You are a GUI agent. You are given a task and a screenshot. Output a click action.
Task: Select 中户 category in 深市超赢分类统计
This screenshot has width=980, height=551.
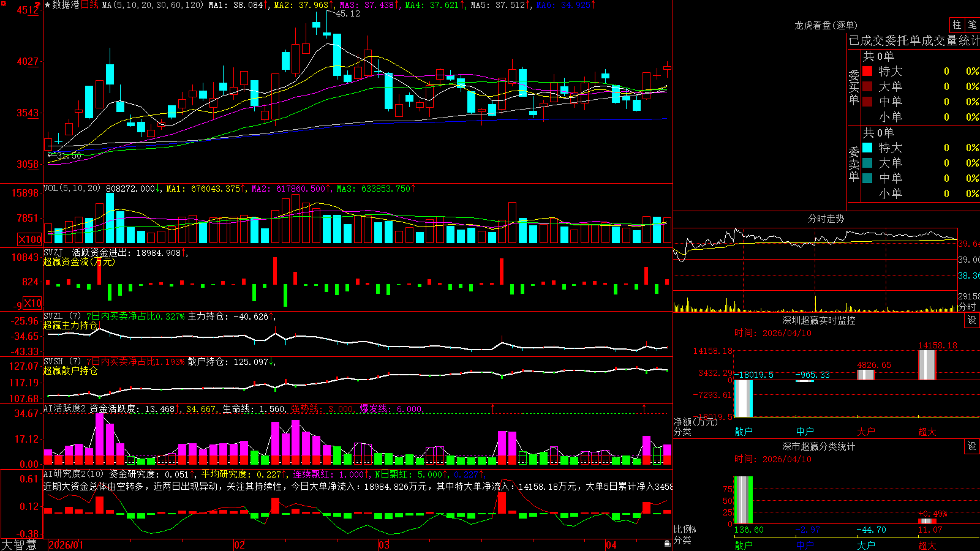pyautogui.click(x=805, y=545)
